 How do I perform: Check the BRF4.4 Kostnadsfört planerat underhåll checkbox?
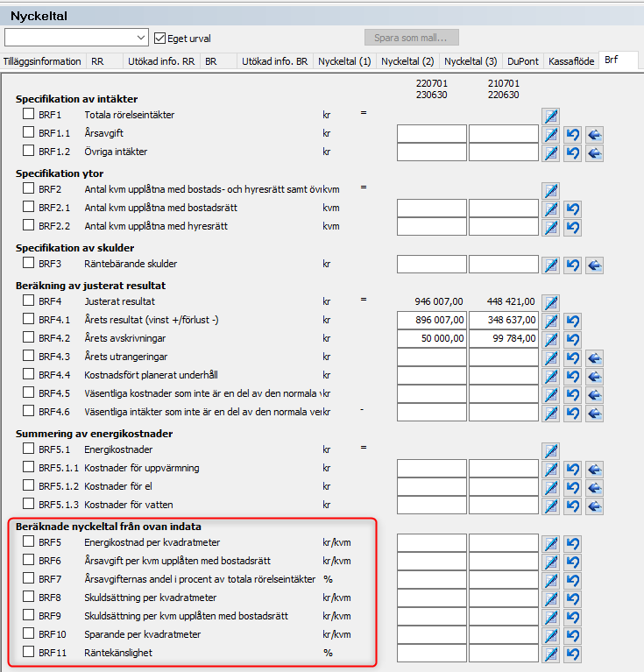point(28,374)
